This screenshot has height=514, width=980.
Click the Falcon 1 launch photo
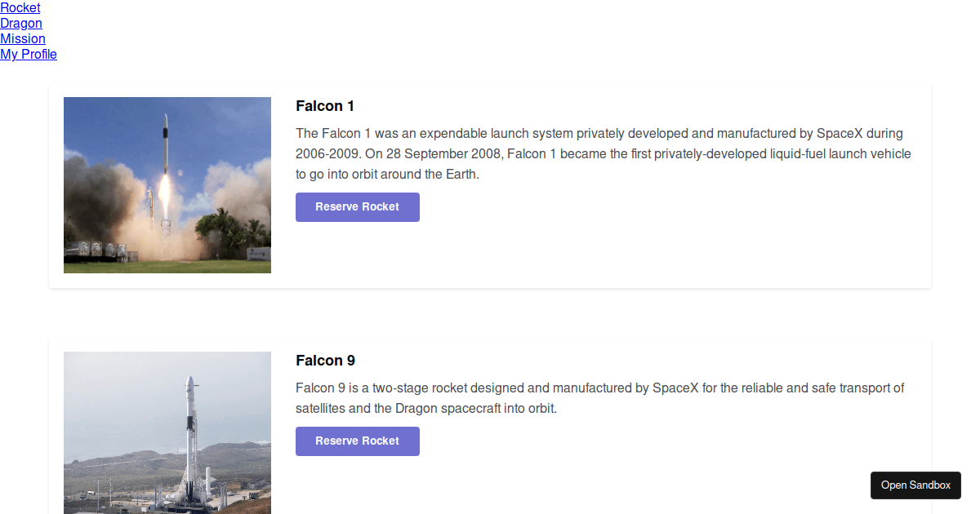point(167,185)
